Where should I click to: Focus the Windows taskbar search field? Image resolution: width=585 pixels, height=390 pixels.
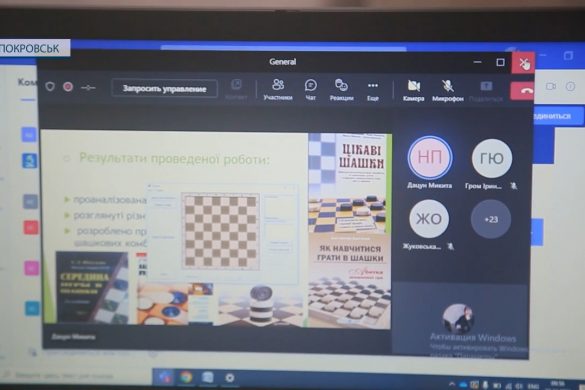75,376
